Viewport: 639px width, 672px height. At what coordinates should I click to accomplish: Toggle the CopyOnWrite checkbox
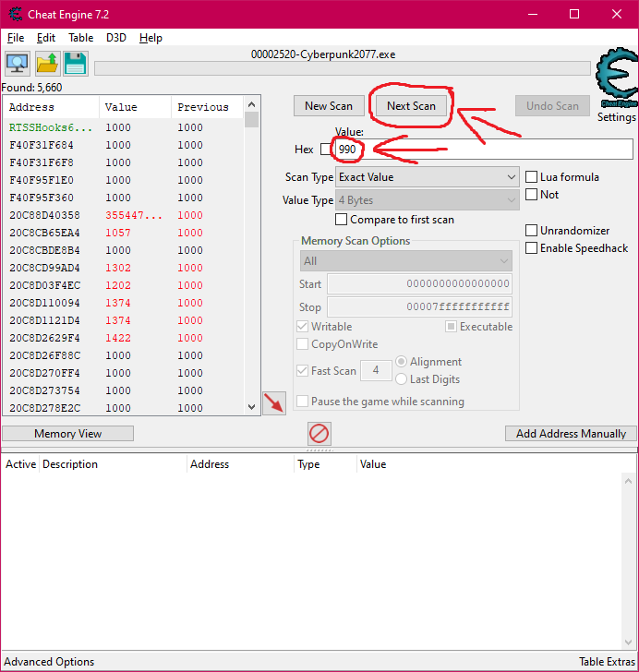click(302, 343)
